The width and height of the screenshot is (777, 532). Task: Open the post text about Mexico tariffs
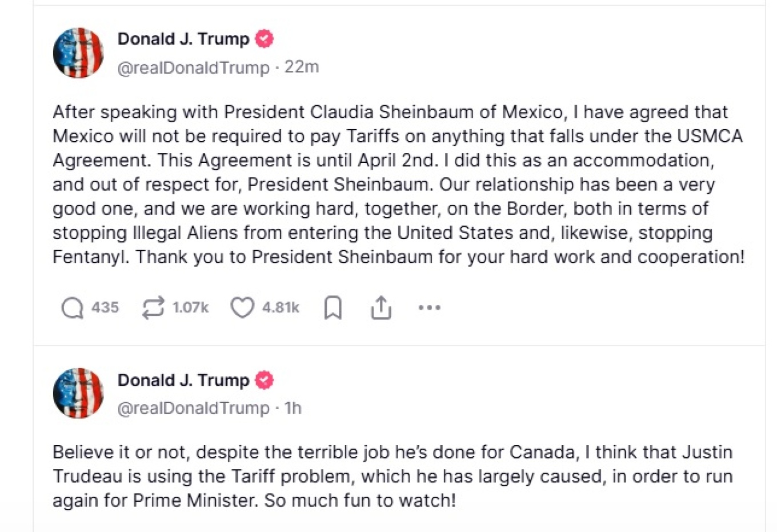[x=398, y=184]
